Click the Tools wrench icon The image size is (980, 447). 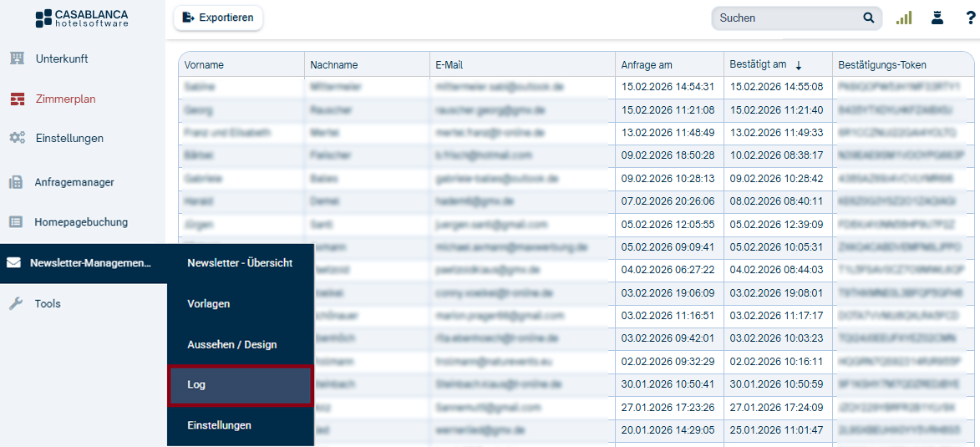click(16, 304)
